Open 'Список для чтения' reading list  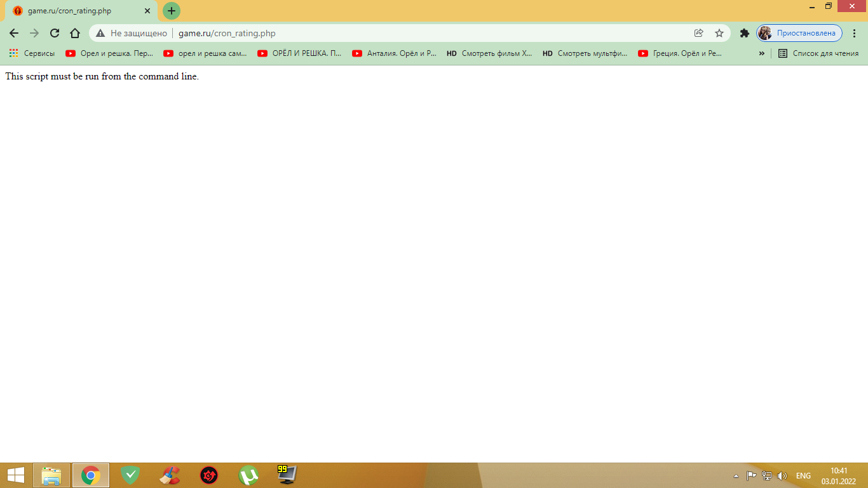[818, 53]
